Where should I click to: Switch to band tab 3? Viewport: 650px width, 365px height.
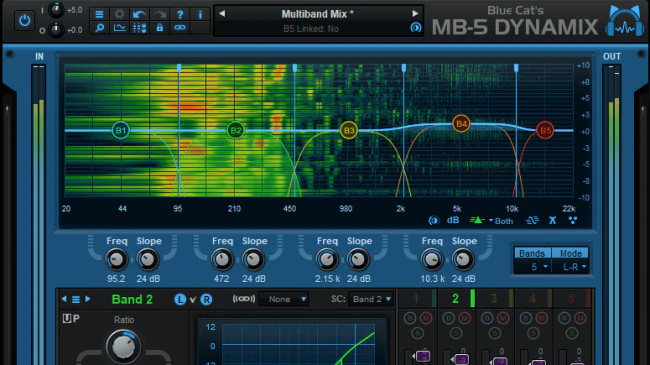(495, 299)
